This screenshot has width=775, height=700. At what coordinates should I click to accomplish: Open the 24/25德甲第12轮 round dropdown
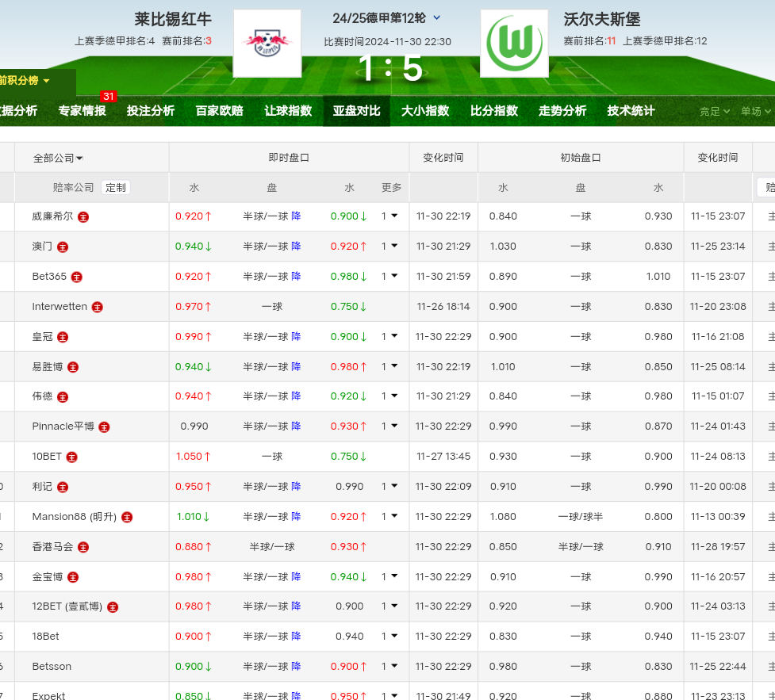pyautogui.click(x=437, y=17)
